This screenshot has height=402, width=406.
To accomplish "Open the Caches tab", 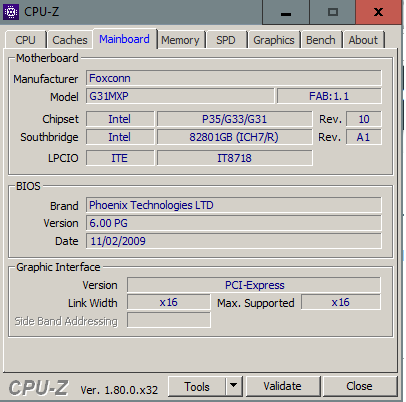I will coord(70,40).
